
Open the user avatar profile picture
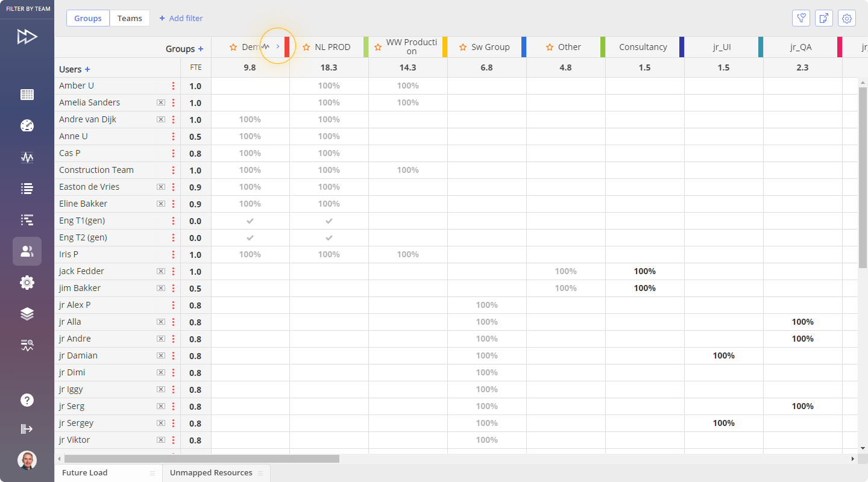(x=27, y=460)
